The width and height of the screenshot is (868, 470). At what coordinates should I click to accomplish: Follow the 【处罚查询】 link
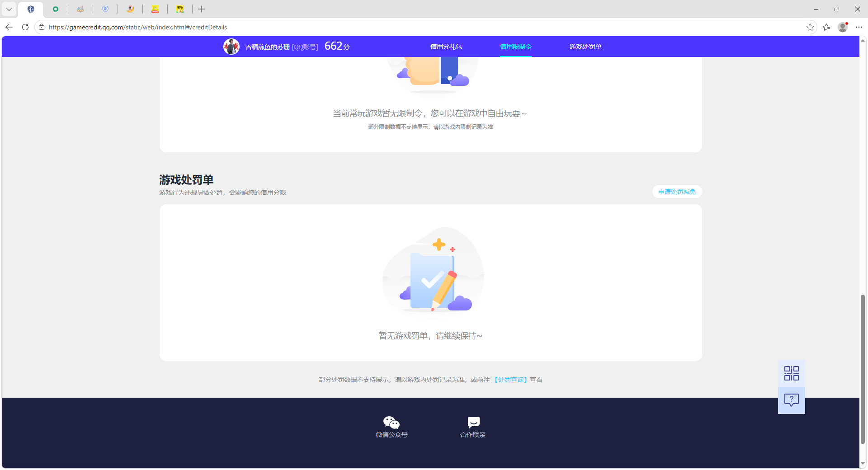pos(510,380)
